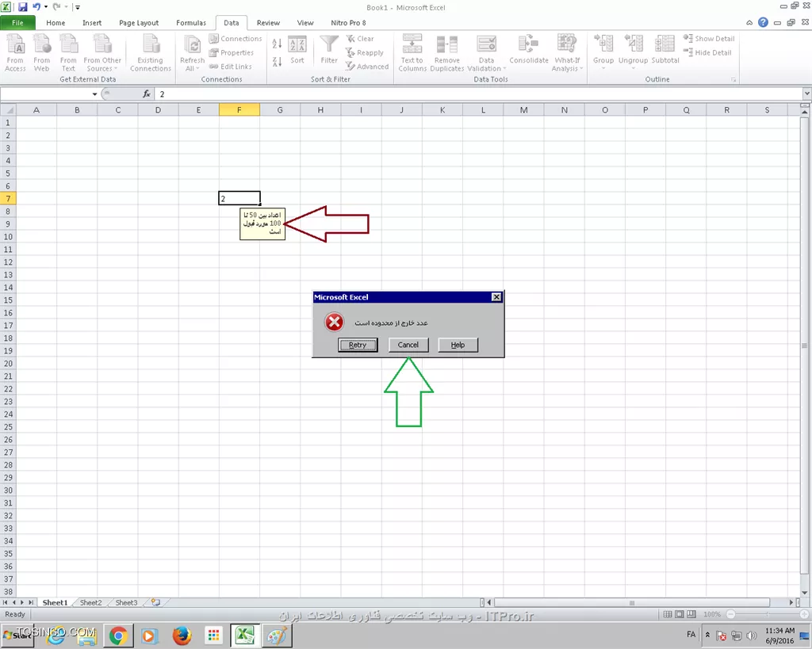Viewport: 812px width, 649px height.
Task: Select the Sheet2 tab
Action: (90, 602)
